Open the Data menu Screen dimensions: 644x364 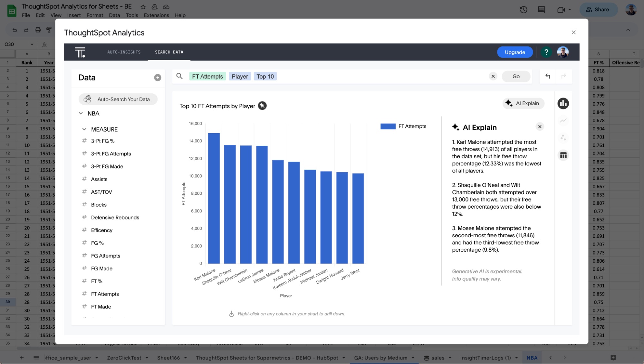(x=114, y=15)
